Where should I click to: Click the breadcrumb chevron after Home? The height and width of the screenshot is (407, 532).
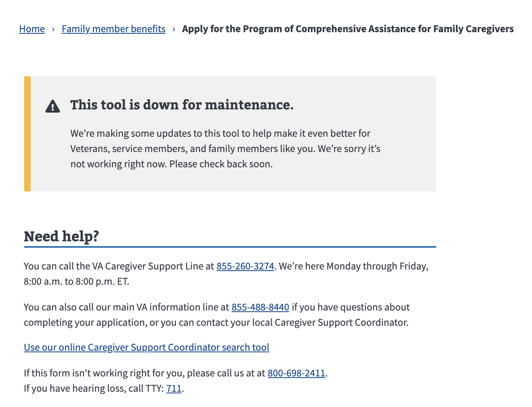[54, 29]
